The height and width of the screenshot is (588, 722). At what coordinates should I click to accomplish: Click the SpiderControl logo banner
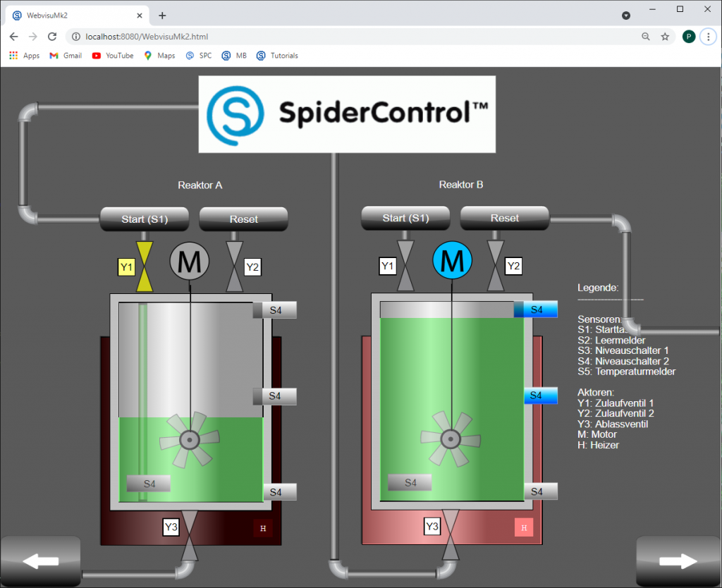347,113
